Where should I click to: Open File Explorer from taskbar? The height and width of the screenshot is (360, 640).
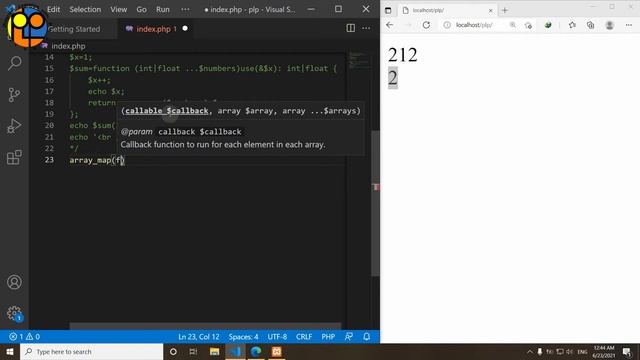pyautogui.click(x=214, y=351)
